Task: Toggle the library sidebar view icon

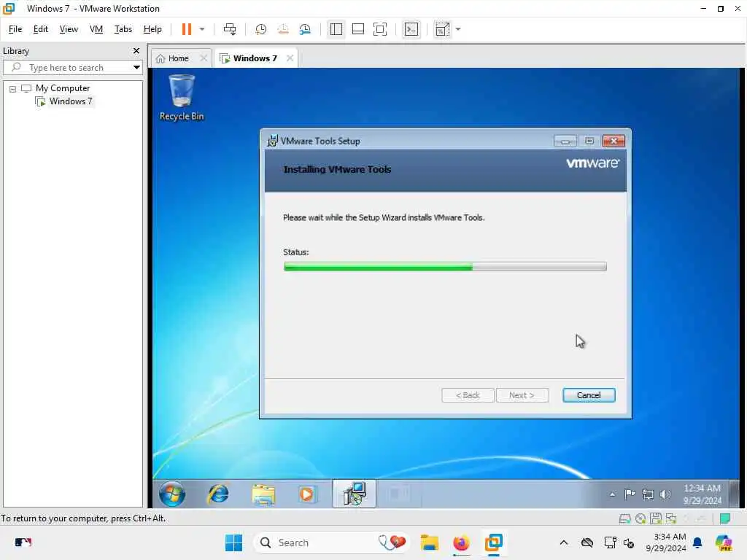Action: pos(336,29)
